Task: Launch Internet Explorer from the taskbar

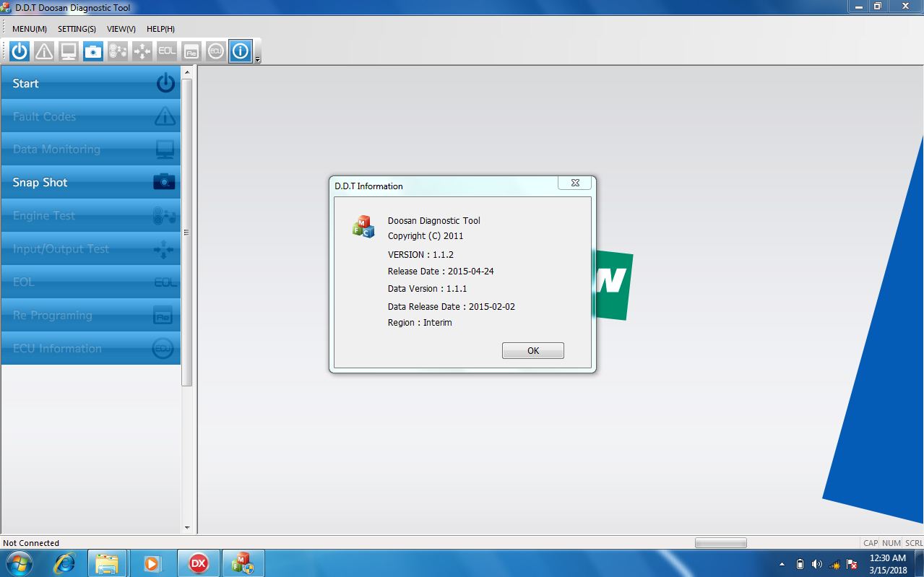Action: click(64, 563)
